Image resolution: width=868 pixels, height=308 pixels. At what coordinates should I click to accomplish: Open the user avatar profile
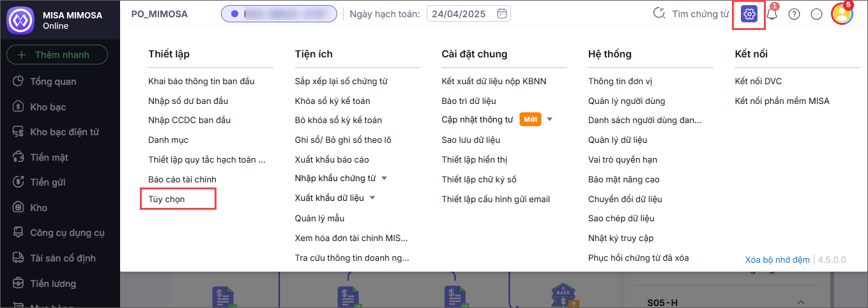click(842, 14)
